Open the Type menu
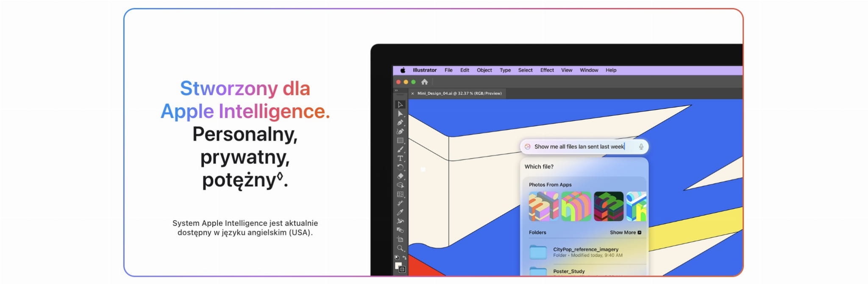Screen dimensions: 868x284 [x=505, y=70]
